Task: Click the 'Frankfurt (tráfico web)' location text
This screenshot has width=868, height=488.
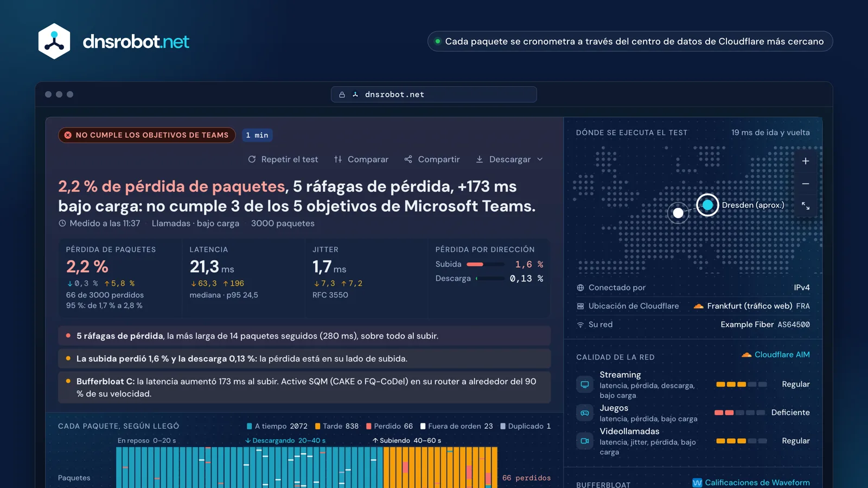Action: pos(750,306)
